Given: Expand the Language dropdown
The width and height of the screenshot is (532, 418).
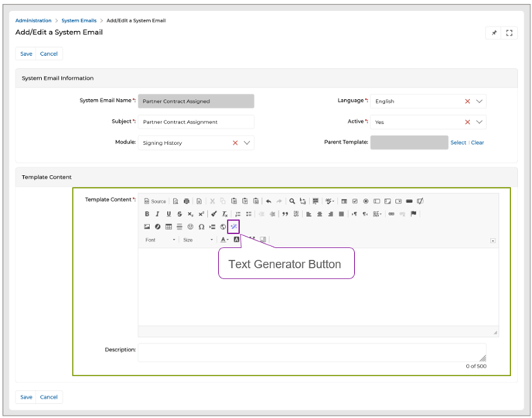Looking at the screenshot, I should 479,101.
